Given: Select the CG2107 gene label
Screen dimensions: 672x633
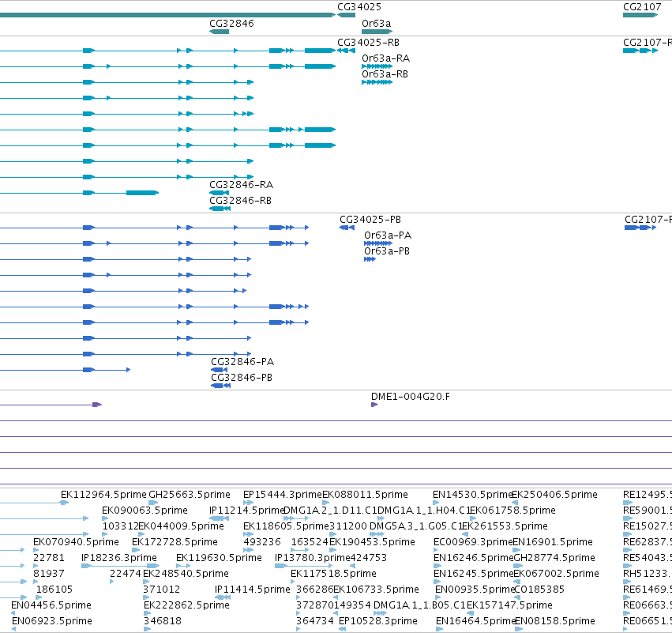Looking at the screenshot, I should click(x=642, y=7).
